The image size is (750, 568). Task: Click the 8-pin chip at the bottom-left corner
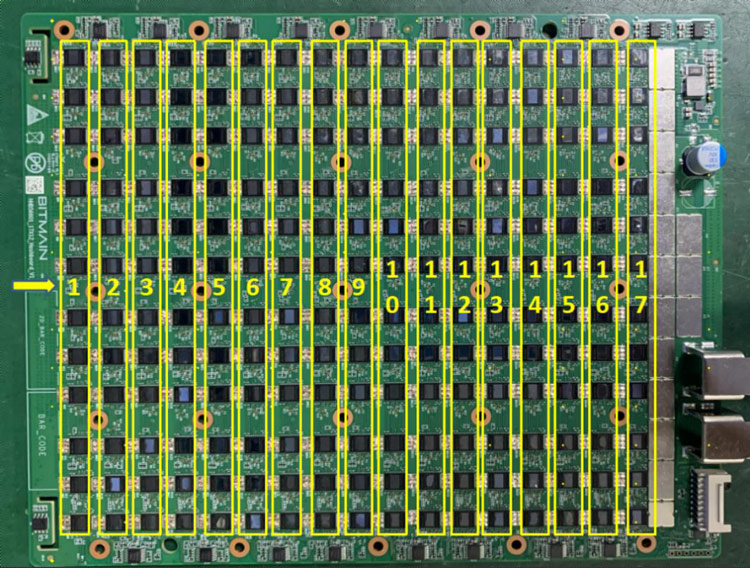[39, 522]
